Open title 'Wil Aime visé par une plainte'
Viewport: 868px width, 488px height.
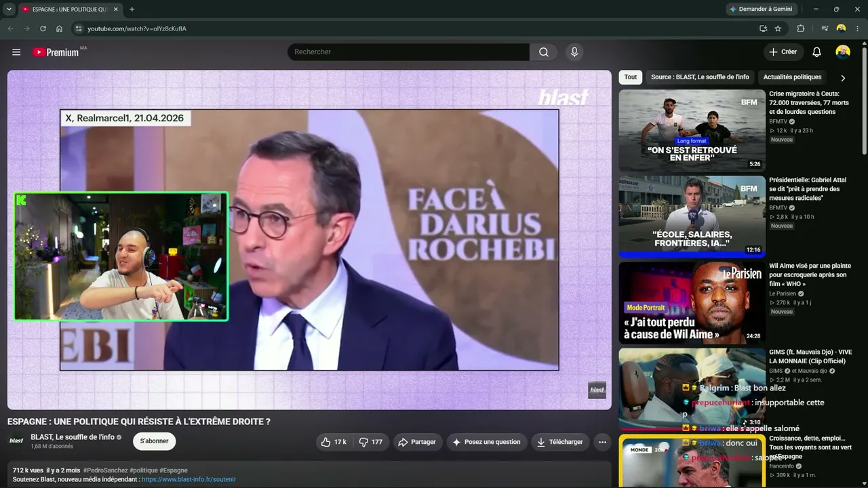click(x=810, y=275)
